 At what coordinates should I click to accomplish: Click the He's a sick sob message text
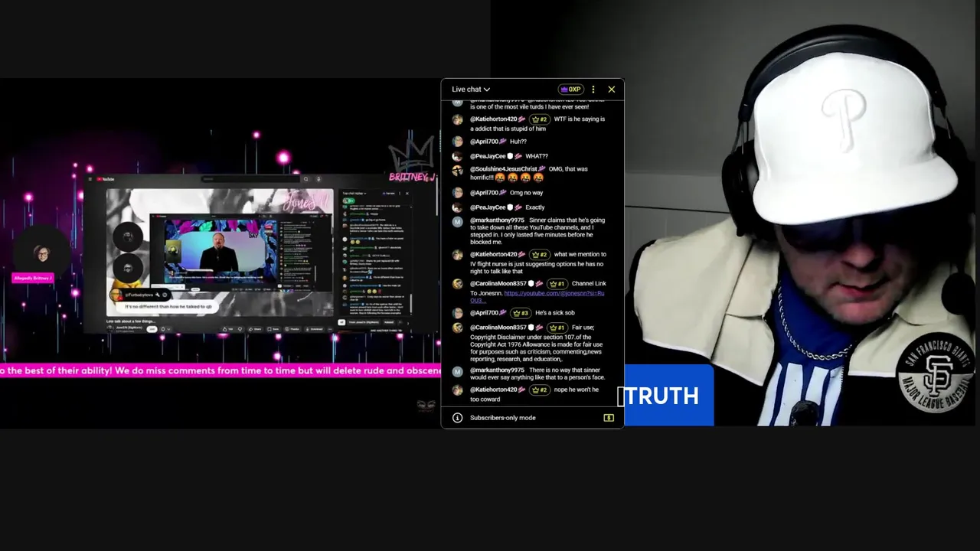[555, 313]
